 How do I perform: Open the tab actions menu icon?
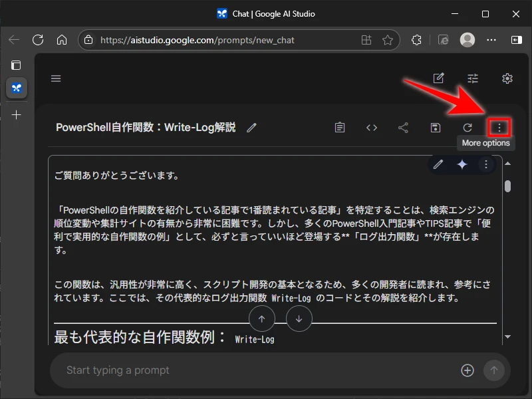pos(16,65)
